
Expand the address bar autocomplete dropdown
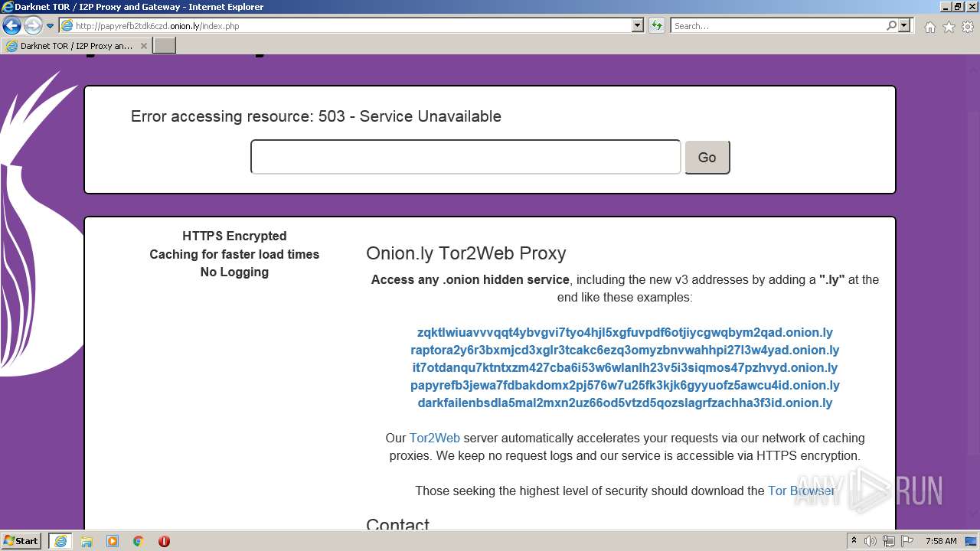pyautogui.click(x=638, y=25)
